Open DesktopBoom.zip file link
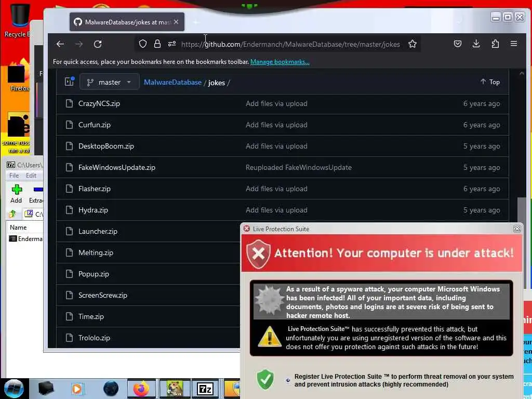 (106, 146)
